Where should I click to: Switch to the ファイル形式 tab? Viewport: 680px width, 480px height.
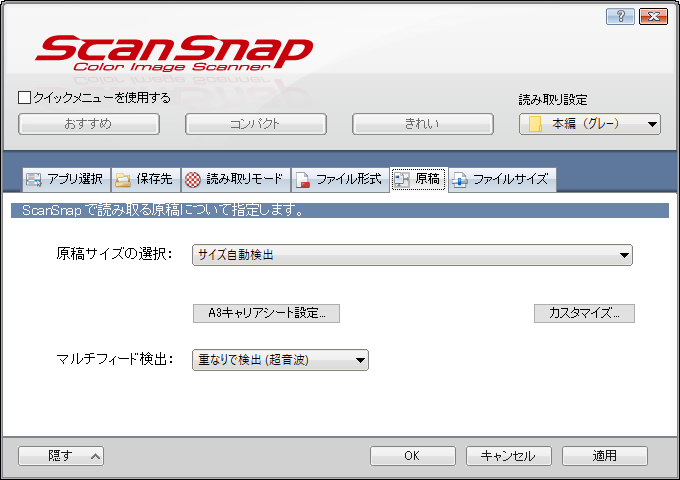[340, 180]
